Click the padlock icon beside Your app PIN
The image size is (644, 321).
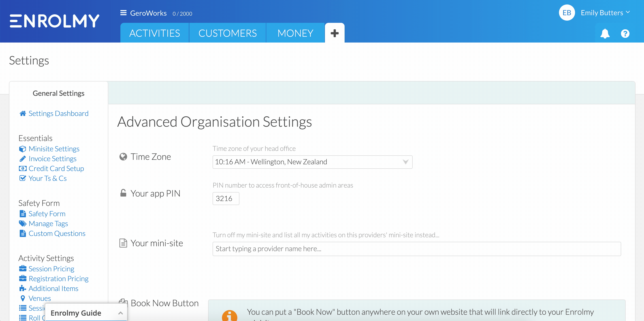click(x=123, y=193)
